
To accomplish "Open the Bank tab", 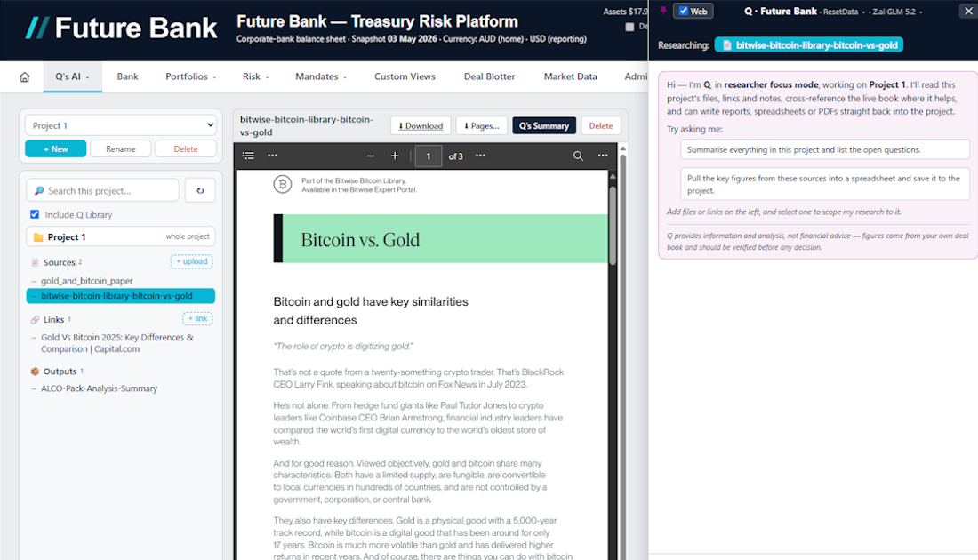I will (127, 76).
